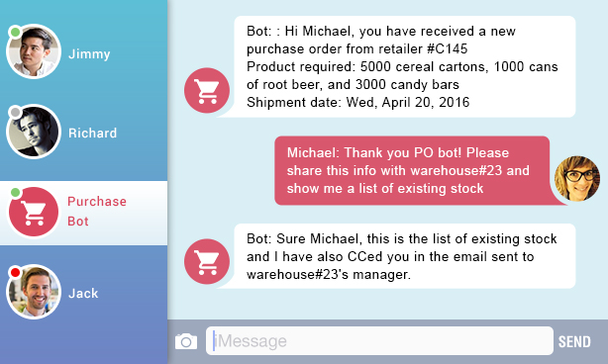Viewport: 608px width, 364px height.
Task: Click Jack's red busy status dot
Action: 16,273
